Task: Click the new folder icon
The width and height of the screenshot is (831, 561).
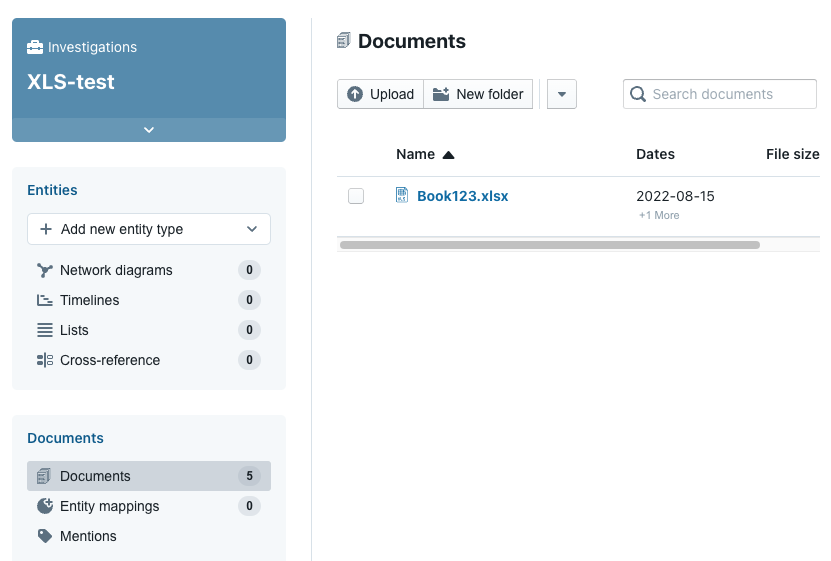Action: coord(441,94)
